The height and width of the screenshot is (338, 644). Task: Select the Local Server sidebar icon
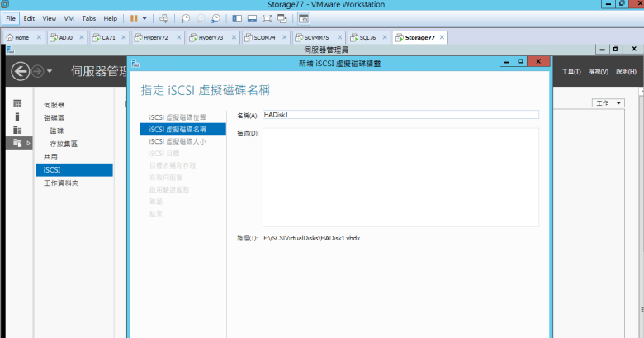click(17, 117)
